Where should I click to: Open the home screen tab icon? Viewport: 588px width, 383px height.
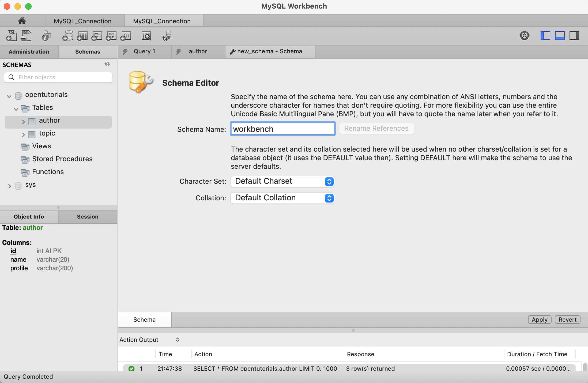point(22,21)
